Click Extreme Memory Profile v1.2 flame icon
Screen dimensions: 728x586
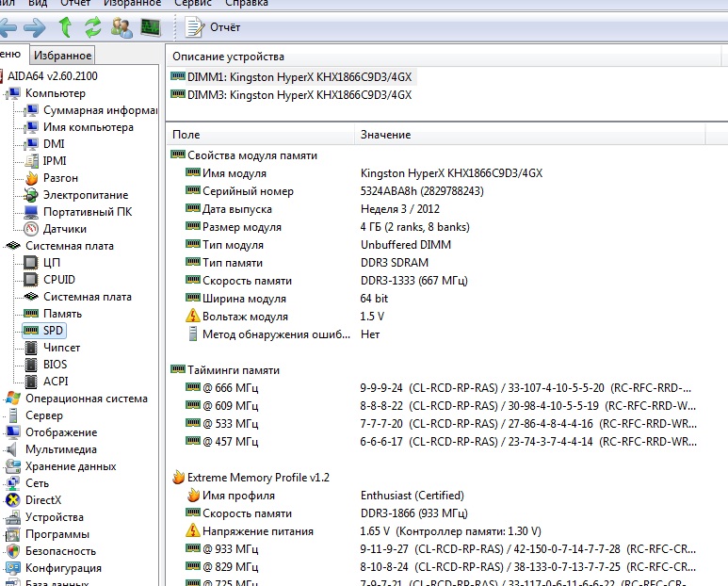click(178, 478)
